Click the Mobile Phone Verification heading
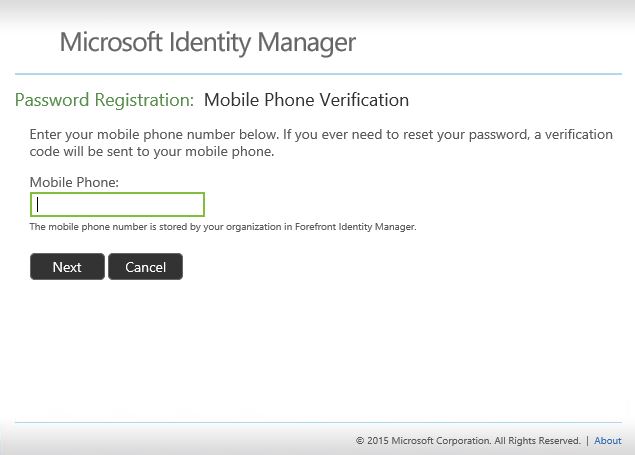This screenshot has width=635, height=455. point(306,100)
